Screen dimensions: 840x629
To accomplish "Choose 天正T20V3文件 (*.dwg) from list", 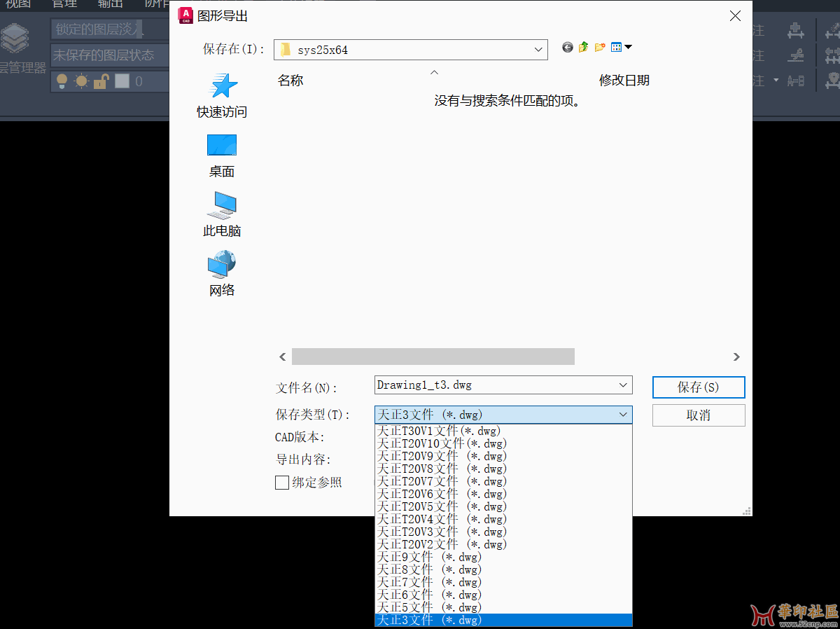I will (503, 532).
